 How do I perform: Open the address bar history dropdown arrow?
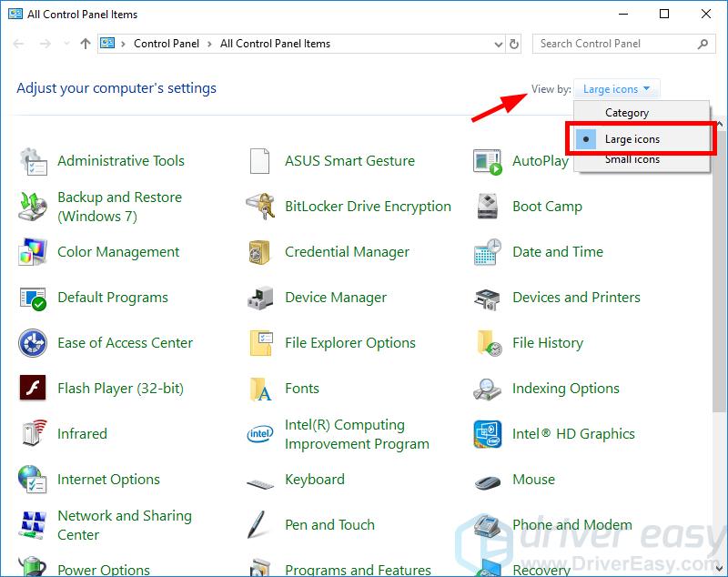498,44
